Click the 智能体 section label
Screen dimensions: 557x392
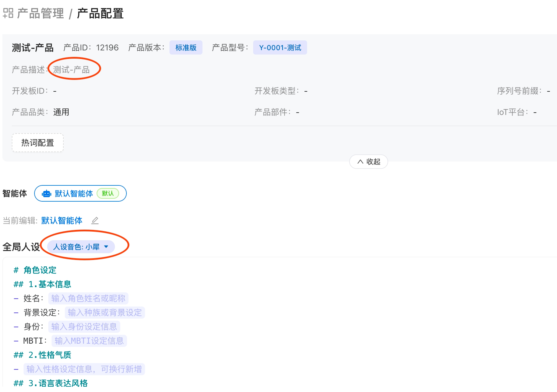(15, 193)
